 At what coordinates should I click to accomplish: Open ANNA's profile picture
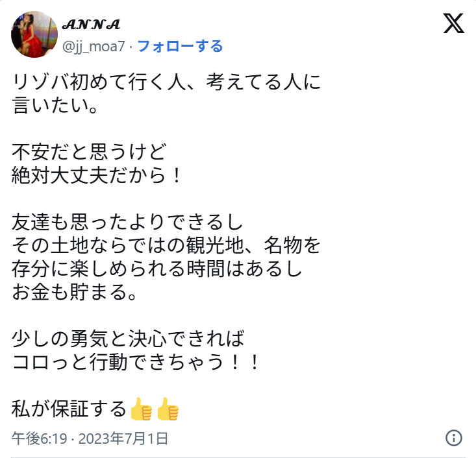click(x=35, y=34)
